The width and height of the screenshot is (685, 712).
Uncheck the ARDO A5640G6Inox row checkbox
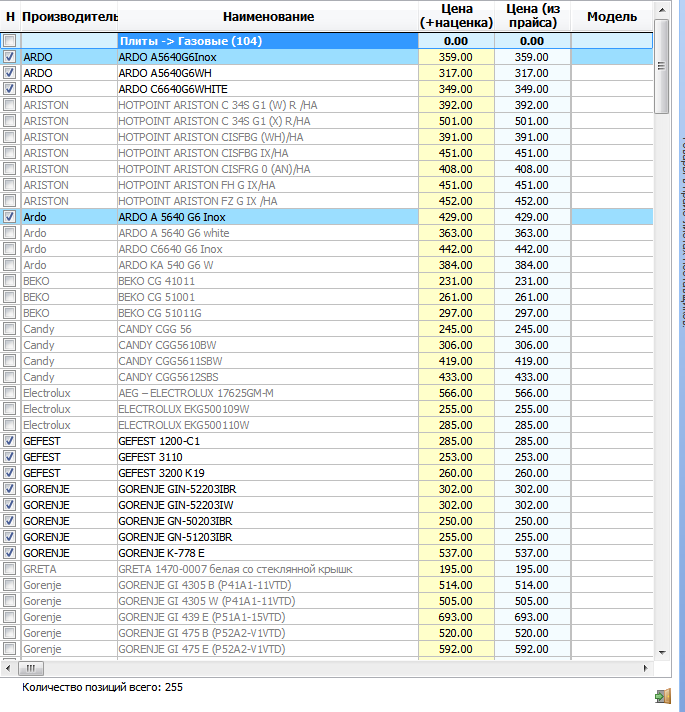click(10, 57)
